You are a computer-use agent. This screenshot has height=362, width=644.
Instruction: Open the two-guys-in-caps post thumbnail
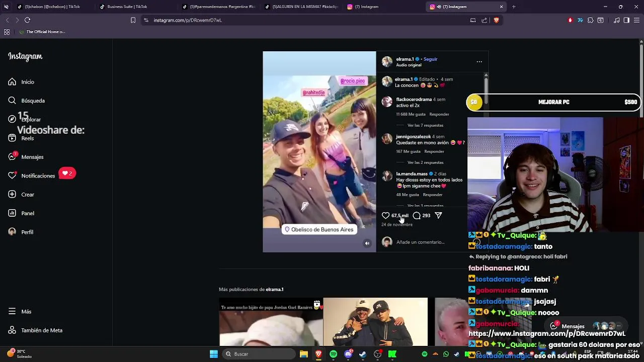click(x=375, y=322)
